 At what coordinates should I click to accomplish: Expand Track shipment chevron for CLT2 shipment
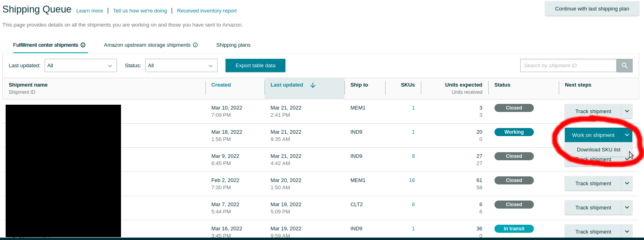627,207
